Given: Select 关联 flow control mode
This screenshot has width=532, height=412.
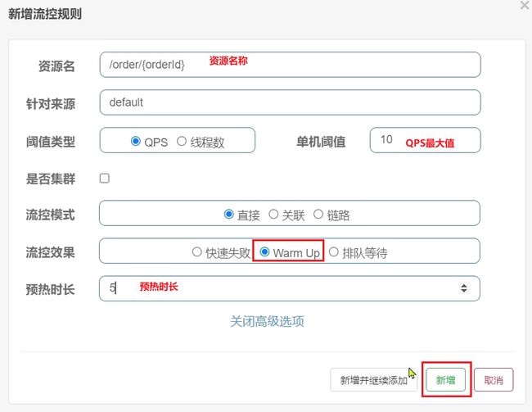Looking at the screenshot, I should pos(273,214).
